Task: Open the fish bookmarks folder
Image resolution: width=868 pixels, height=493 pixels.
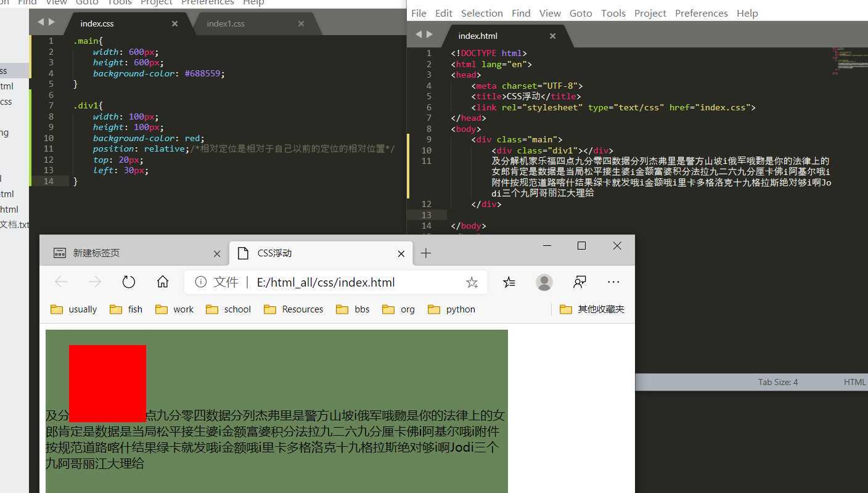Action: [x=126, y=309]
